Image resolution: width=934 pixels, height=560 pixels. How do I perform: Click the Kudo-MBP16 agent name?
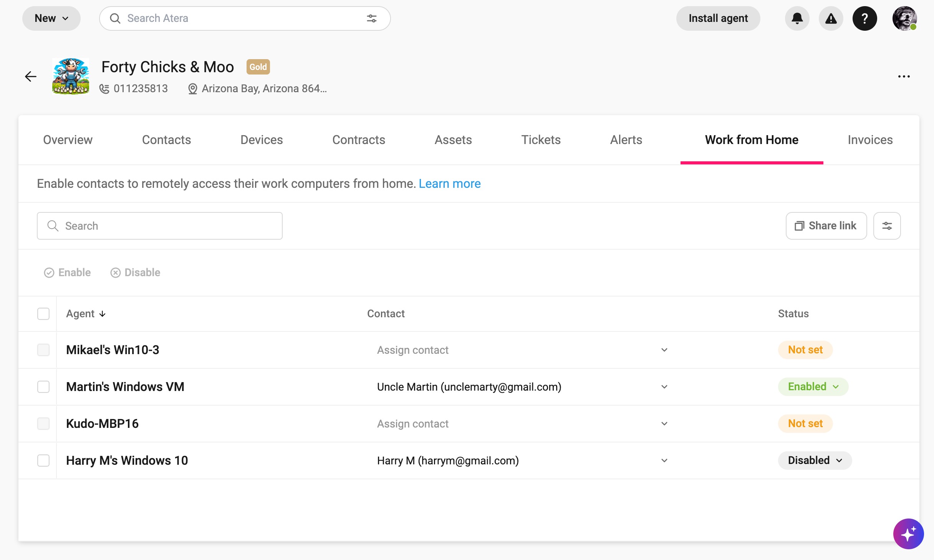[x=102, y=424]
